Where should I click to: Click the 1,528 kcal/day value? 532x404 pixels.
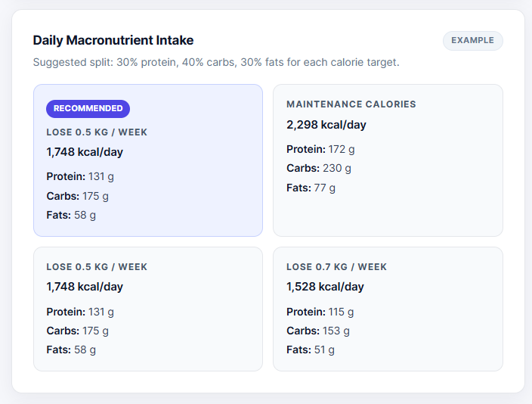click(x=325, y=287)
